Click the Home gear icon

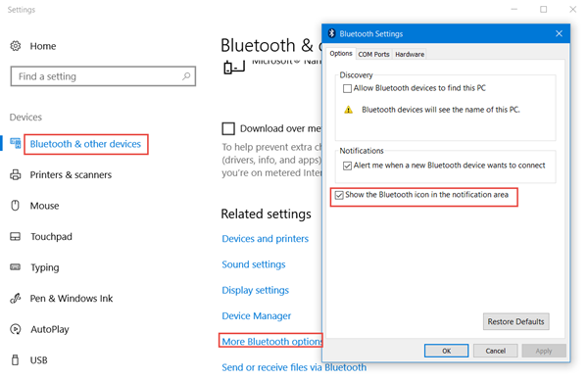(x=16, y=46)
